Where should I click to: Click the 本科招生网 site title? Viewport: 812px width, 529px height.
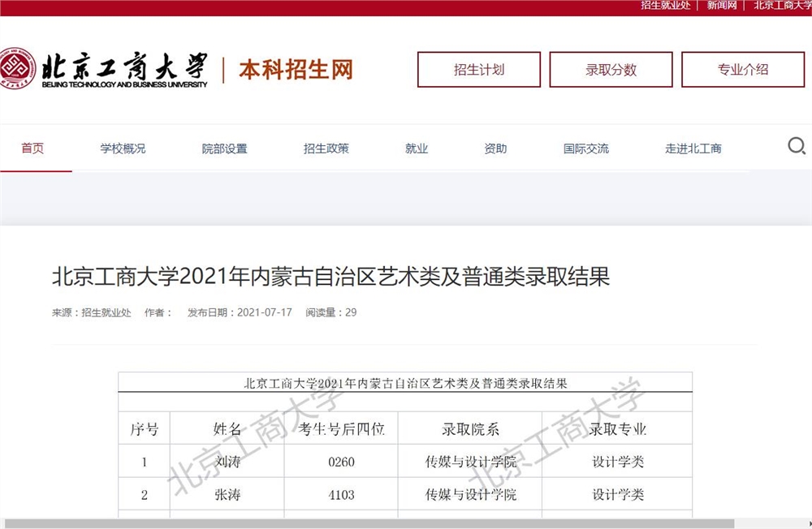point(296,69)
